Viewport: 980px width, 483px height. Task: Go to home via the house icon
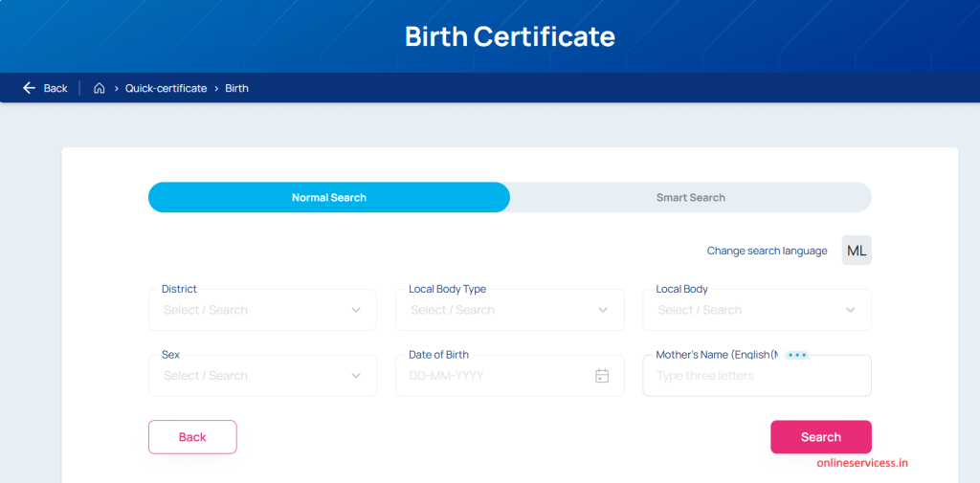[99, 88]
